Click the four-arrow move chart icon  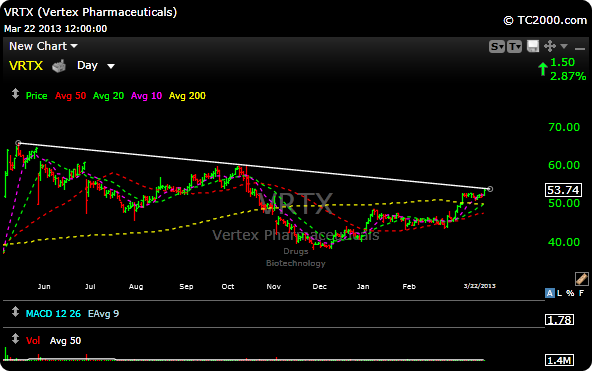[x=550, y=46]
